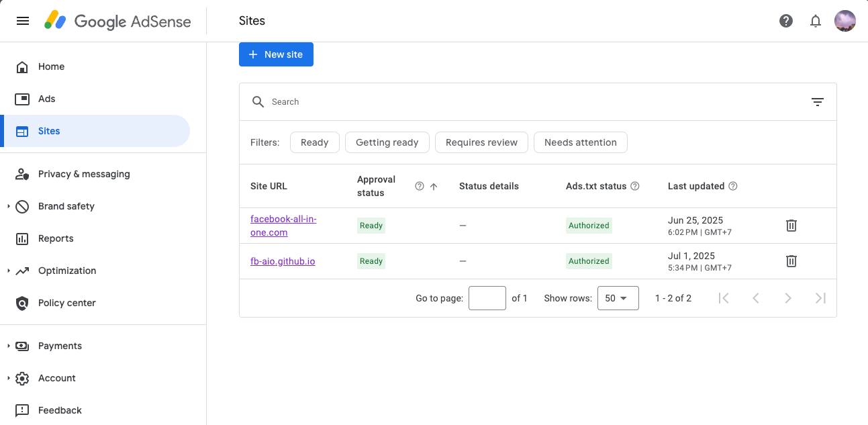
Task: Click the Account gear icon
Action: [x=22, y=378]
